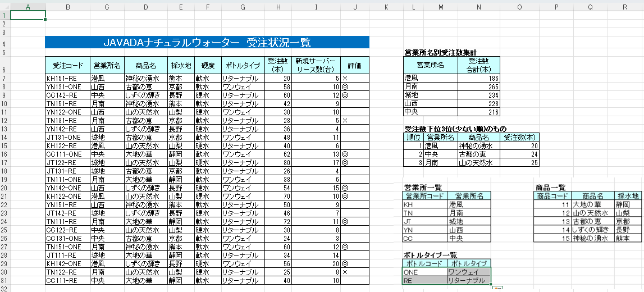Click the total 228 for 山西

478,103
